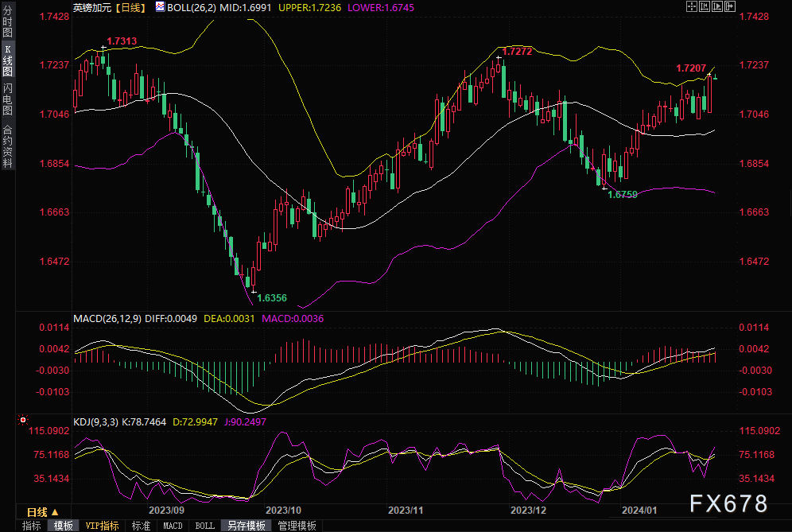Apply the 标准 template

tap(141, 526)
